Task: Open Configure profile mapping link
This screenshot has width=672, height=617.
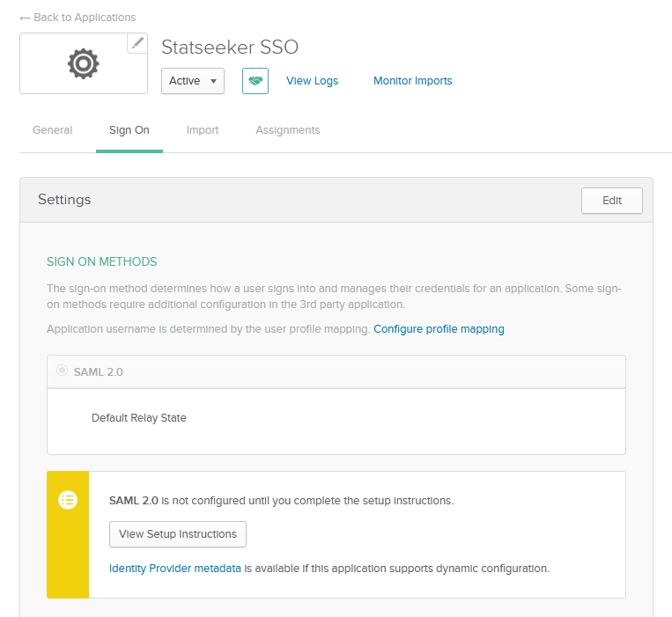Action: (x=439, y=329)
